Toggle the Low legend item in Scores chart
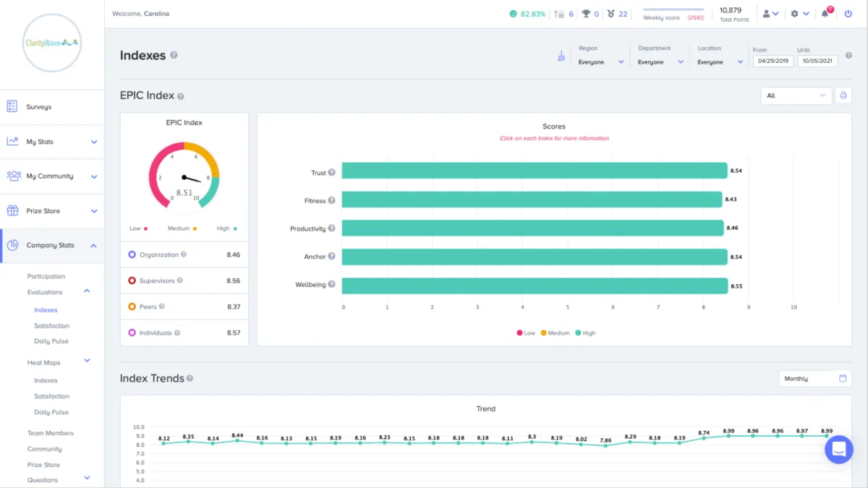 click(x=526, y=333)
